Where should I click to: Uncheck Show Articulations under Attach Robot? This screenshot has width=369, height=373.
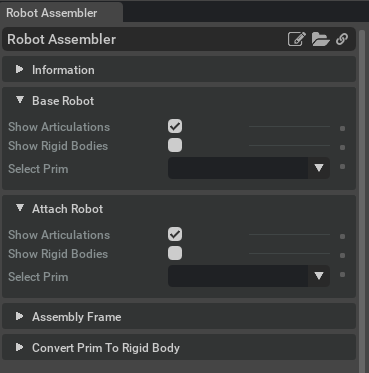175,234
